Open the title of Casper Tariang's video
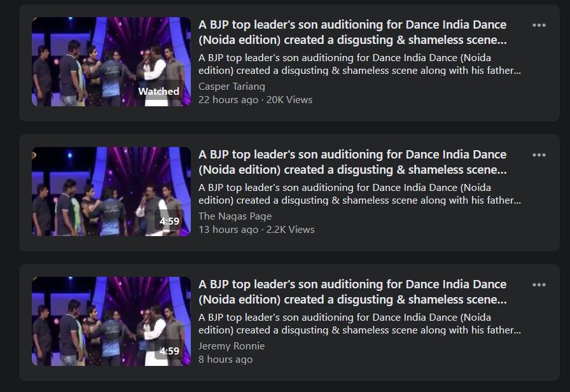Screen dimensions: 570x392 [352, 32]
